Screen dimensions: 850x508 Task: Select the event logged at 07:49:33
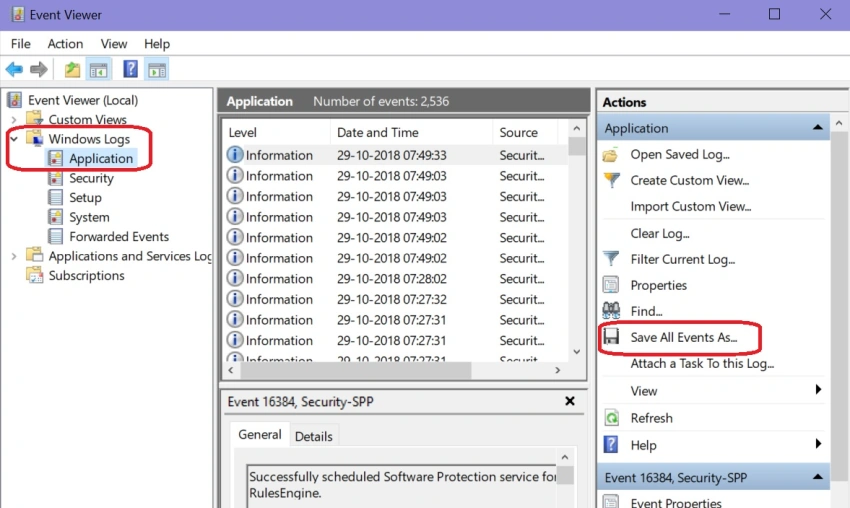[396, 155]
